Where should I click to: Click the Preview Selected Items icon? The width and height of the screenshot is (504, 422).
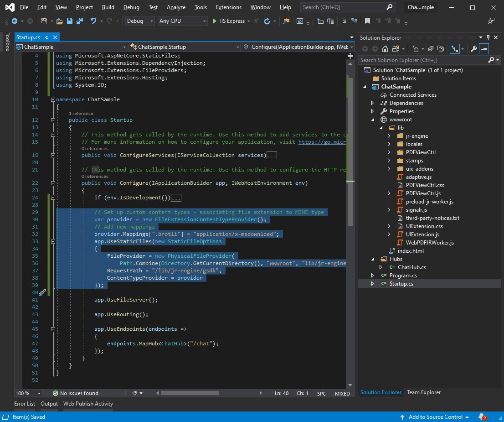484,49
